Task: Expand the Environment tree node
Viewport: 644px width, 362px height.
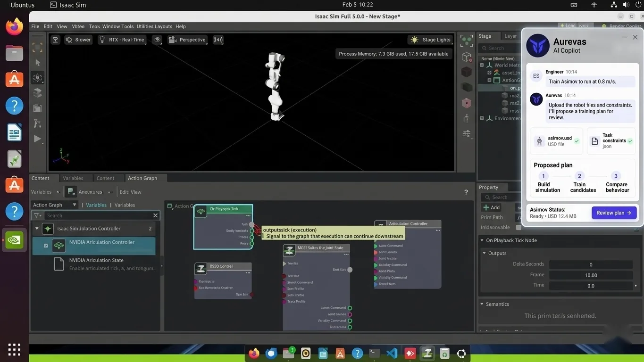Action: [482, 118]
